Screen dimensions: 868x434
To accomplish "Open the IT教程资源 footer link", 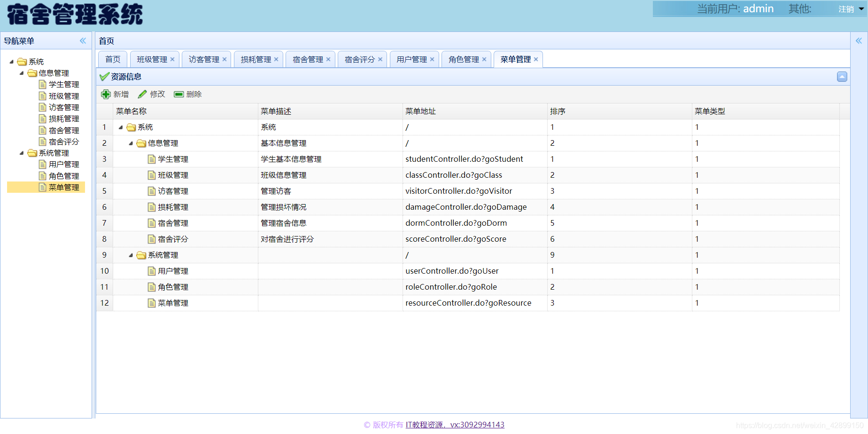I will tap(455, 425).
